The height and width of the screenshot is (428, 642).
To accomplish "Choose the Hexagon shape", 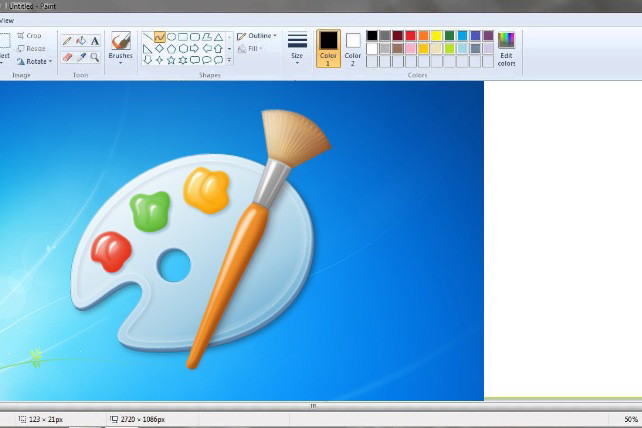I will click(x=183, y=49).
